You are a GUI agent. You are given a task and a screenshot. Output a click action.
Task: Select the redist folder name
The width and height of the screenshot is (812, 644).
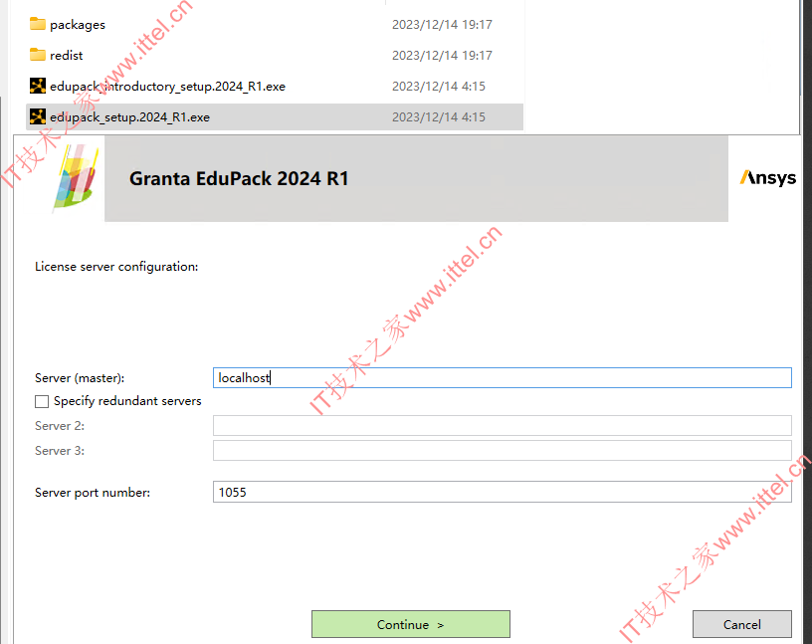point(67,55)
